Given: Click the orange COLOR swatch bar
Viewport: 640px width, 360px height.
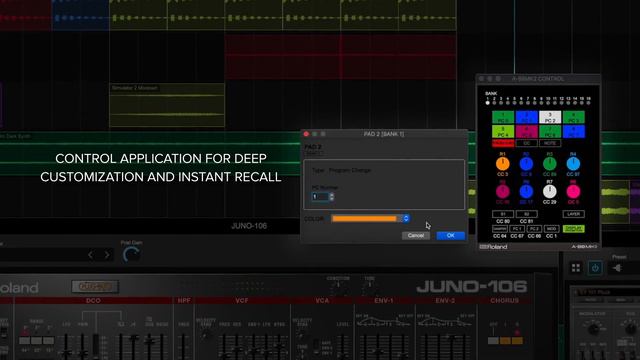Looking at the screenshot, I should click(364, 219).
